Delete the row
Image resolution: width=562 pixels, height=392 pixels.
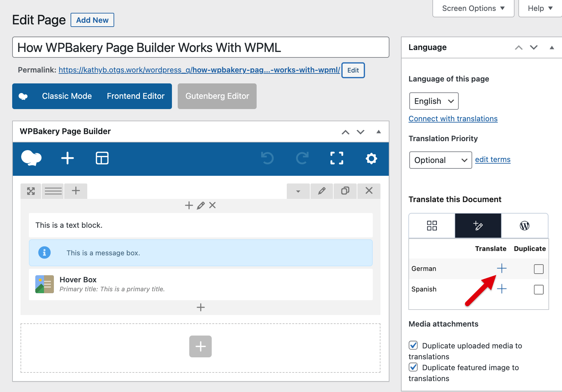coord(369,191)
